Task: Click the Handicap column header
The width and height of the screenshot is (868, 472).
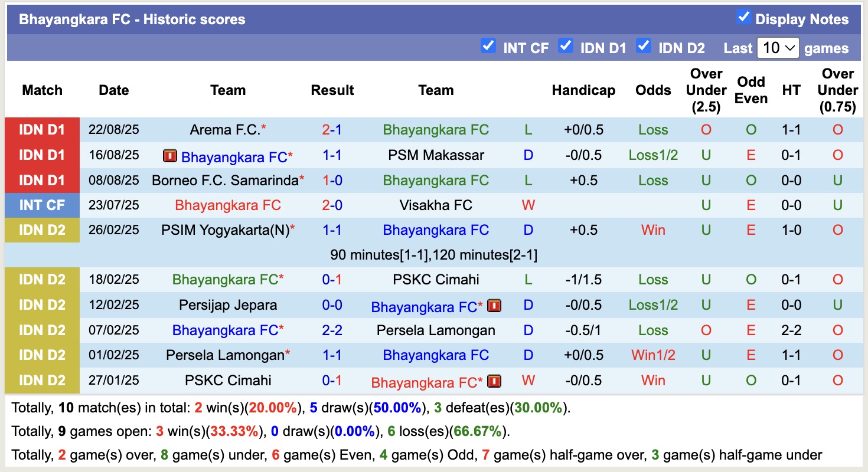Action: coord(583,90)
